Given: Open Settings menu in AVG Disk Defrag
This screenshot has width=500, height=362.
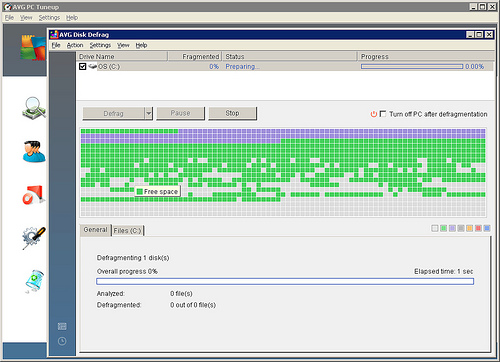Looking at the screenshot, I should pyautogui.click(x=100, y=45).
